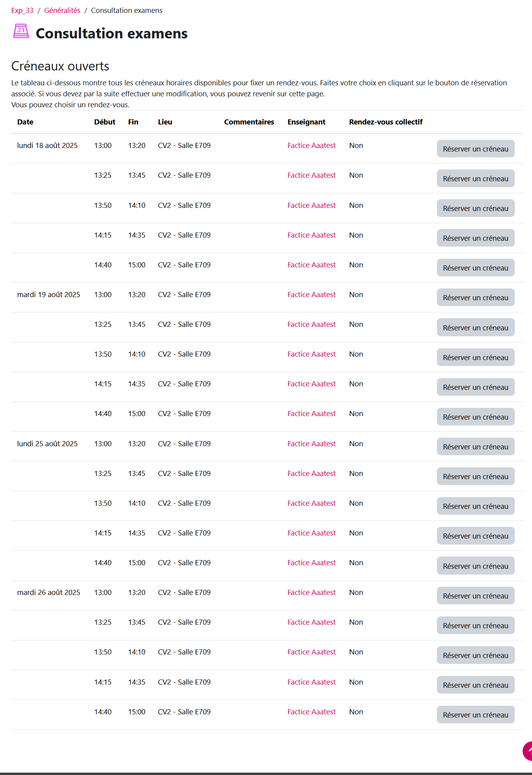Reserve the mardi 26 août 13:00 slot
Image resolution: width=532 pixels, height=775 pixels.
pyautogui.click(x=475, y=596)
